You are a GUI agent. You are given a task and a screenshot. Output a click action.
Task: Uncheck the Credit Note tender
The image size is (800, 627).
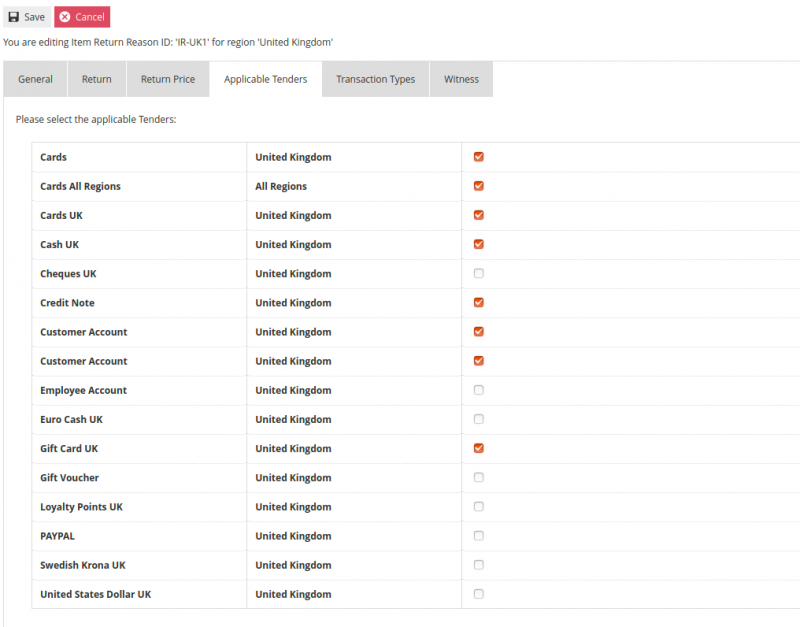(479, 302)
